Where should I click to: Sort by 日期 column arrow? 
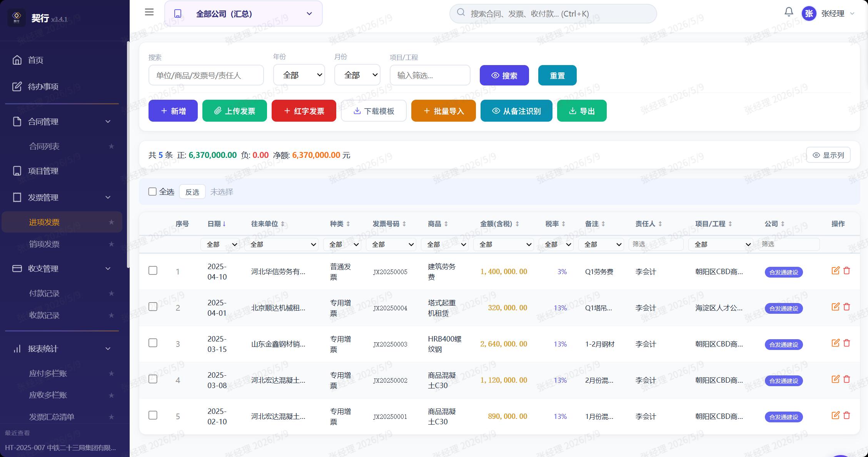pyautogui.click(x=224, y=224)
